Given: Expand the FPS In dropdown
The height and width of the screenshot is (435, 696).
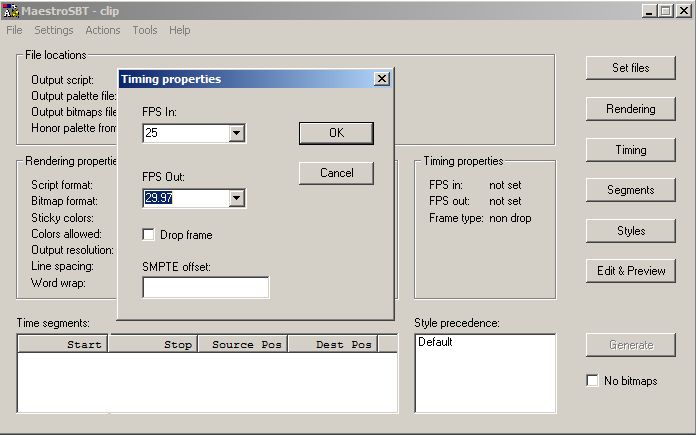Looking at the screenshot, I should (237, 133).
